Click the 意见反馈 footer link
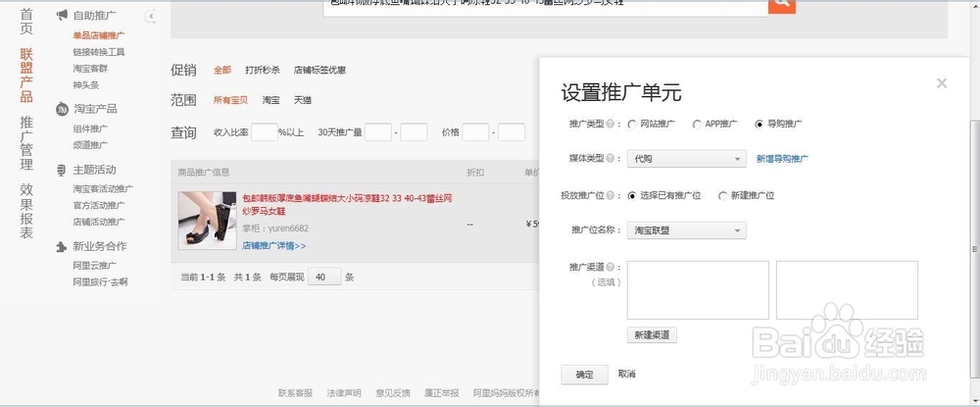980x407 pixels. (393, 393)
